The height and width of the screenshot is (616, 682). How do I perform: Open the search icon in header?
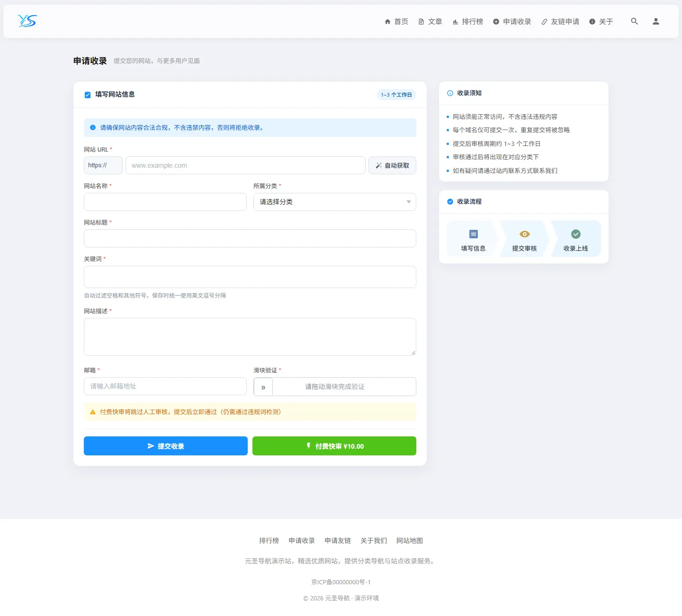pos(635,21)
